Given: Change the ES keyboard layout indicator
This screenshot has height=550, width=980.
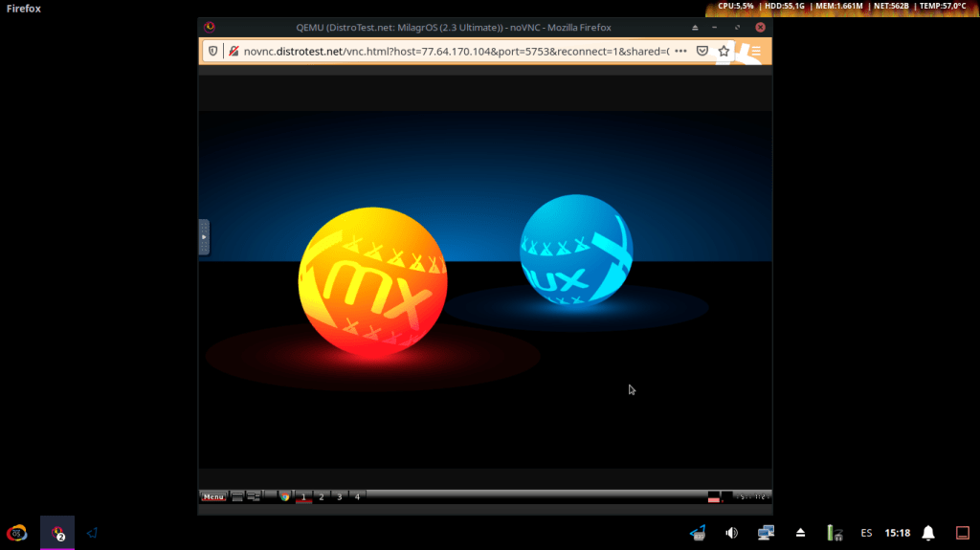Looking at the screenshot, I should [866, 533].
